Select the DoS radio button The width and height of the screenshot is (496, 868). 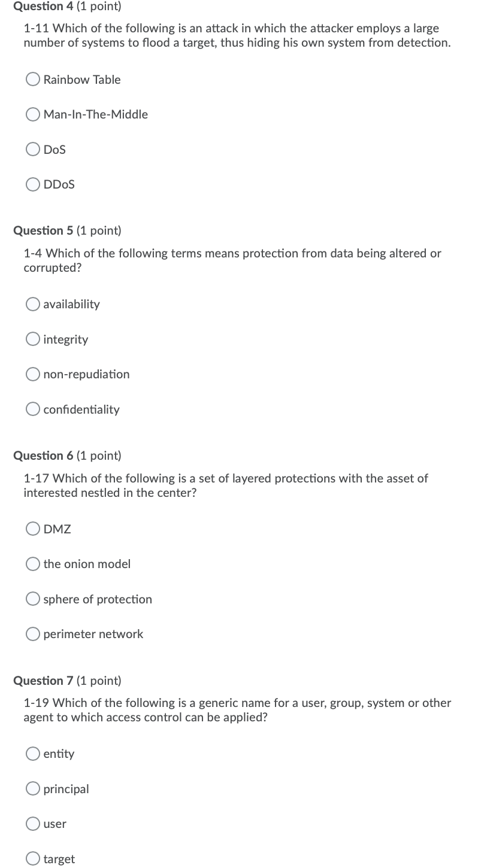(33, 149)
